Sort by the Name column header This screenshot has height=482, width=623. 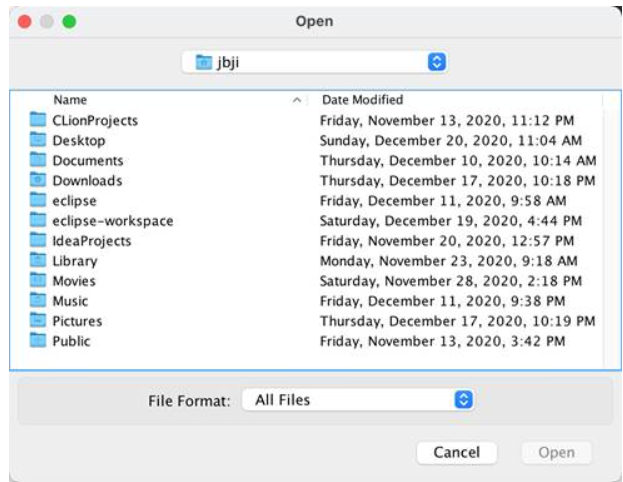click(70, 100)
